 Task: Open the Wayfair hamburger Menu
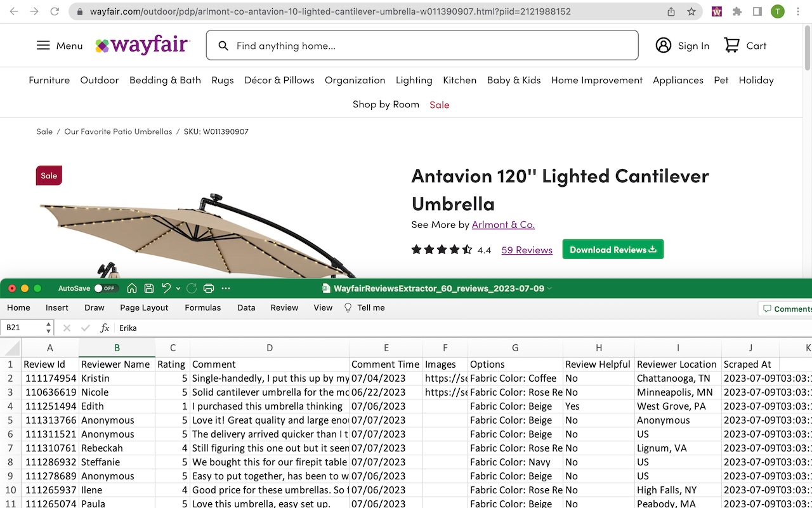(60, 46)
